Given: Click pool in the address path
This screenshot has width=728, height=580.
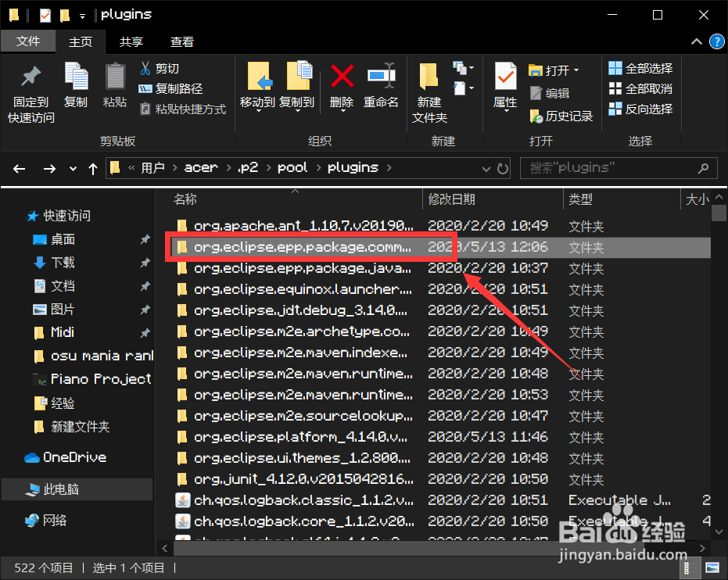Looking at the screenshot, I should (x=292, y=167).
